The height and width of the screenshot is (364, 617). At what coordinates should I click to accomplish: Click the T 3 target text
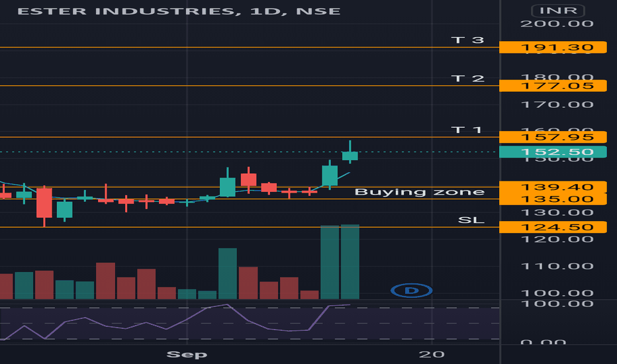click(467, 40)
